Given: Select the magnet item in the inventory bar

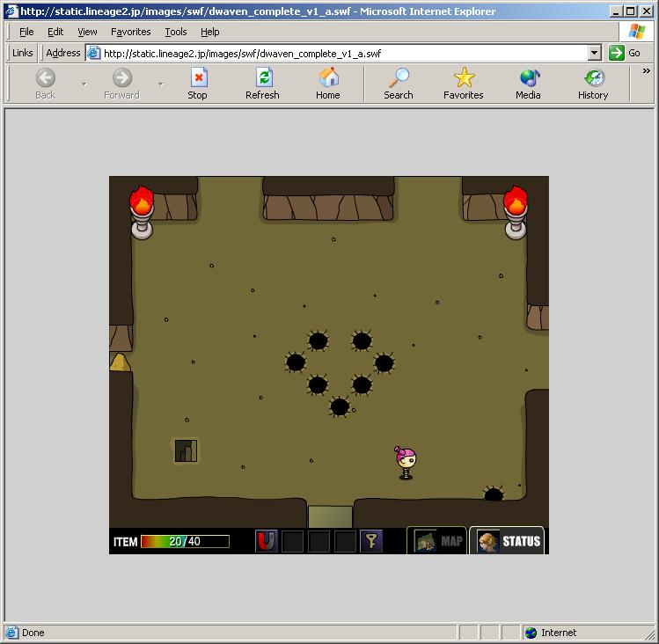Looking at the screenshot, I should 267,541.
